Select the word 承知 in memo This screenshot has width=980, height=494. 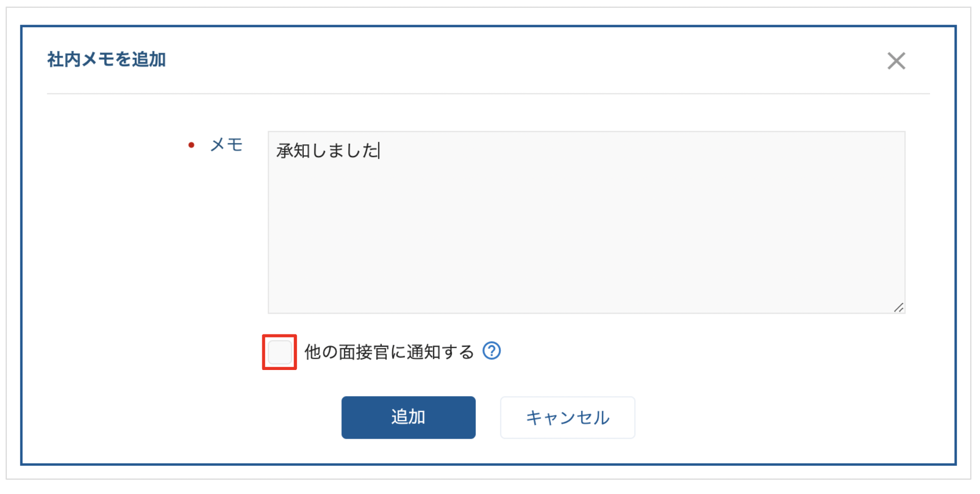tap(293, 151)
